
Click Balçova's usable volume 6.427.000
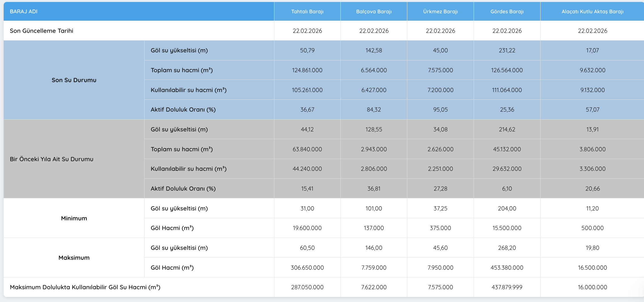click(x=374, y=90)
